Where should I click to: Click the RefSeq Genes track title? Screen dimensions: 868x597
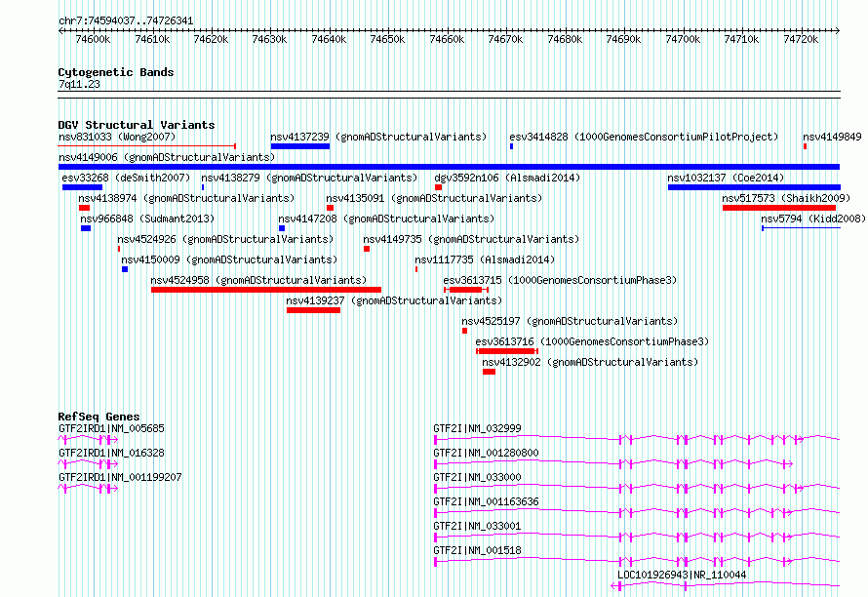point(99,417)
